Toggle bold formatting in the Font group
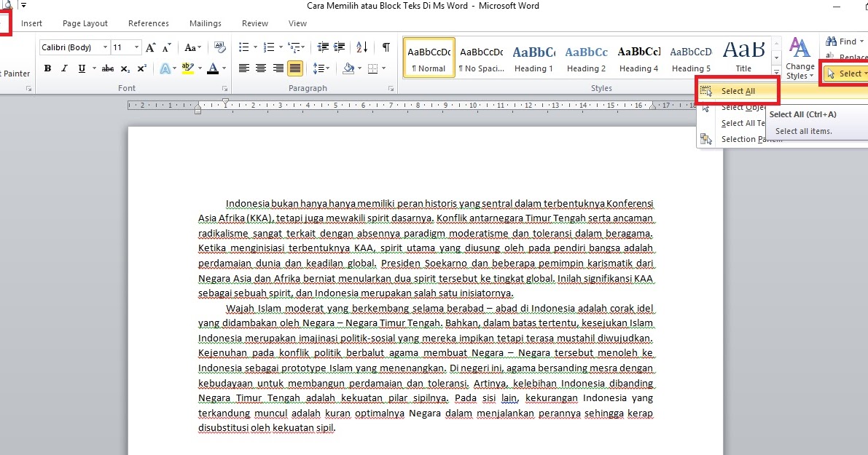 (47, 68)
